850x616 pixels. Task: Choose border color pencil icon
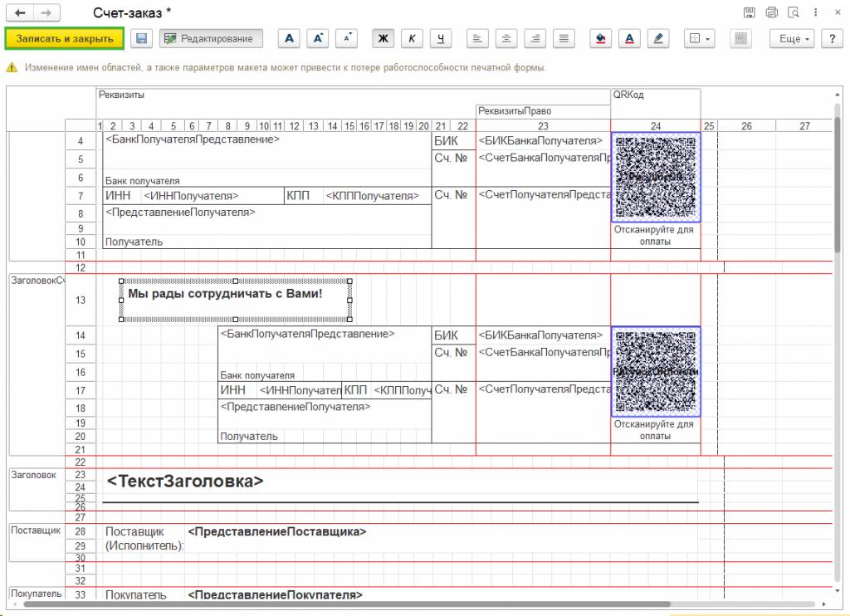click(658, 38)
